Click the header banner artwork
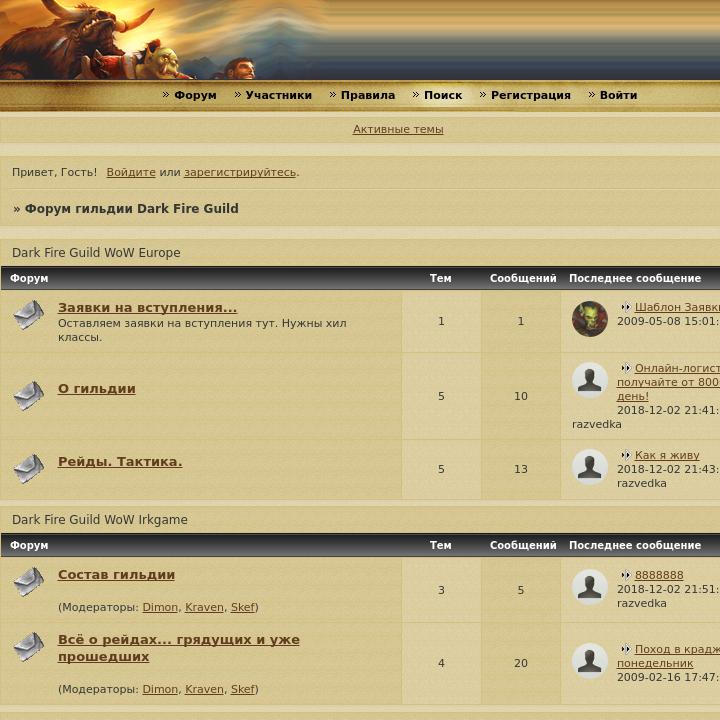Image resolution: width=720 pixels, height=720 pixels. point(360,40)
